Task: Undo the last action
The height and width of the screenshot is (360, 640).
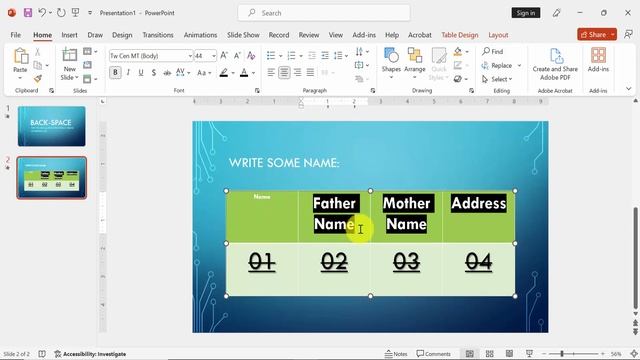Action: coord(42,13)
